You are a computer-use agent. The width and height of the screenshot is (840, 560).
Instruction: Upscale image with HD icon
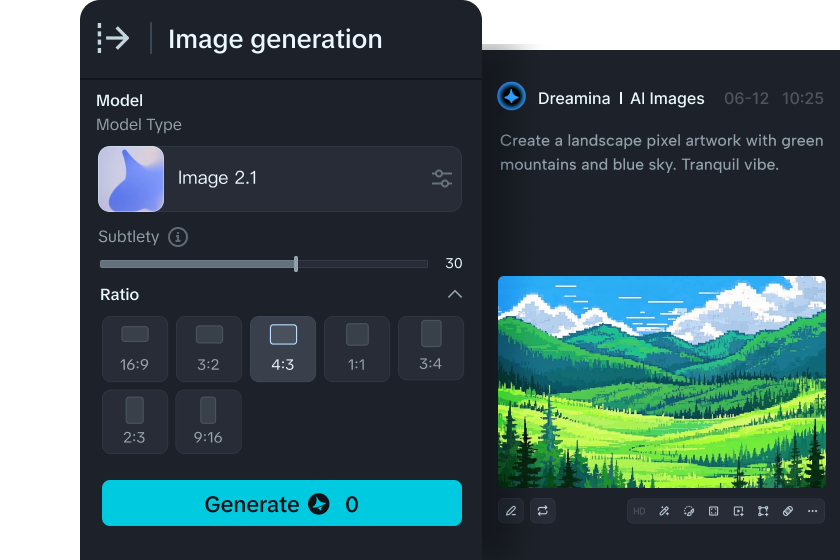pyautogui.click(x=639, y=511)
